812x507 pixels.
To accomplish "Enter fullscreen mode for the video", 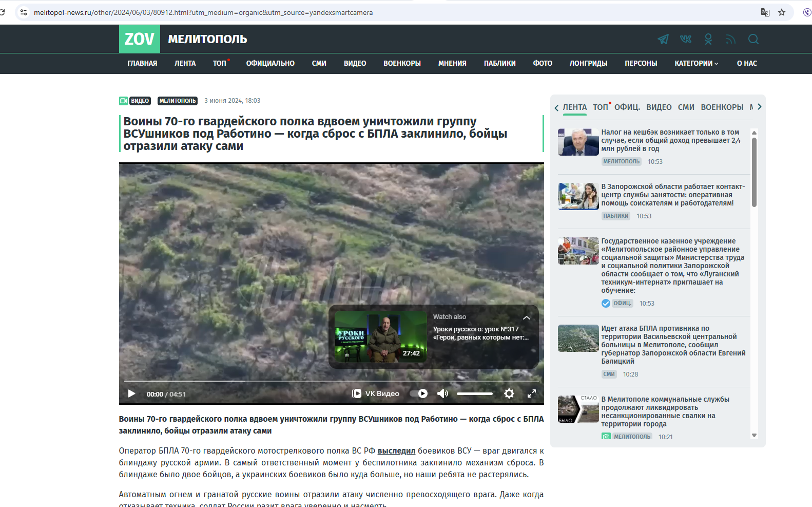I will click(x=532, y=393).
